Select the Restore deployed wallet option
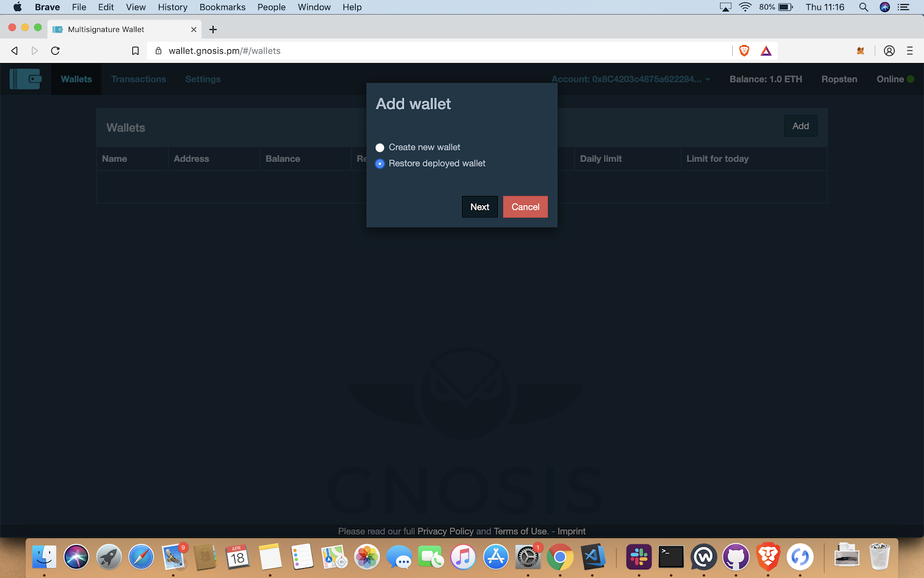This screenshot has width=924, height=578. (x=380, y=164)
